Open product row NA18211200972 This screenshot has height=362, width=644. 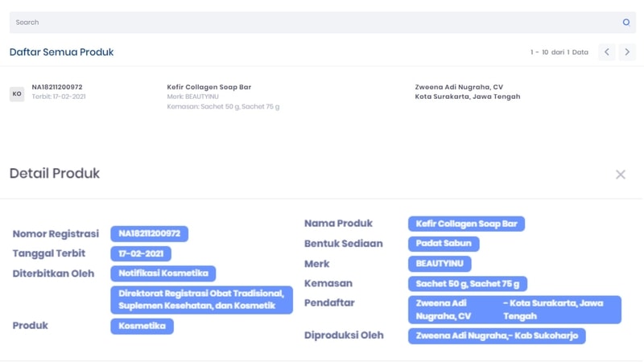pos(57,88)
